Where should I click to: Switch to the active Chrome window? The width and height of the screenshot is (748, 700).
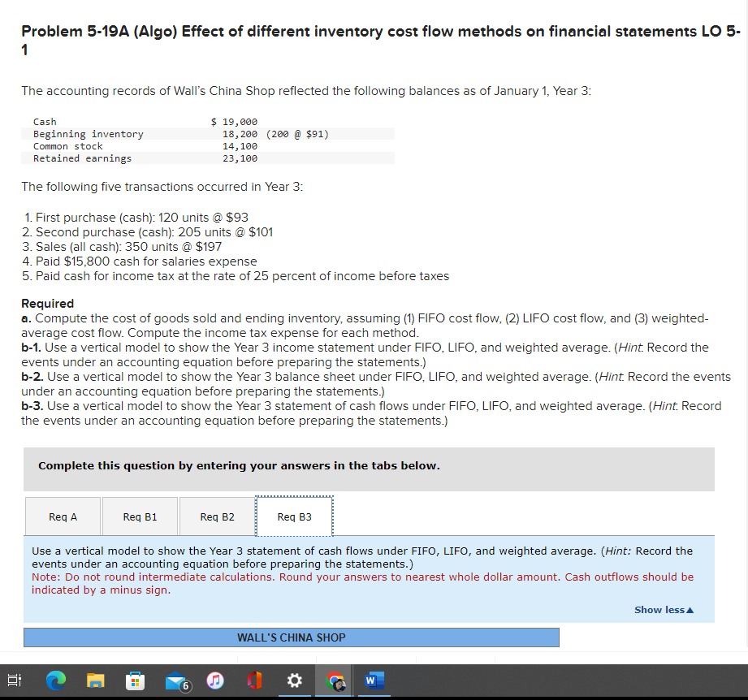click(x=334, y=681)
